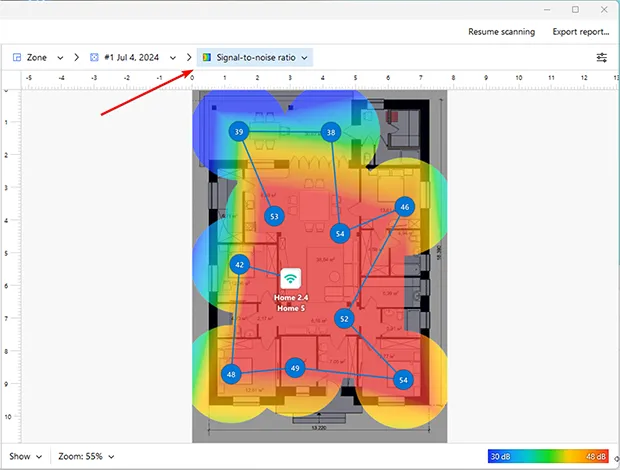
Task: Click the Zone icon in breadcrumb bar
Action: coord(17,58)
